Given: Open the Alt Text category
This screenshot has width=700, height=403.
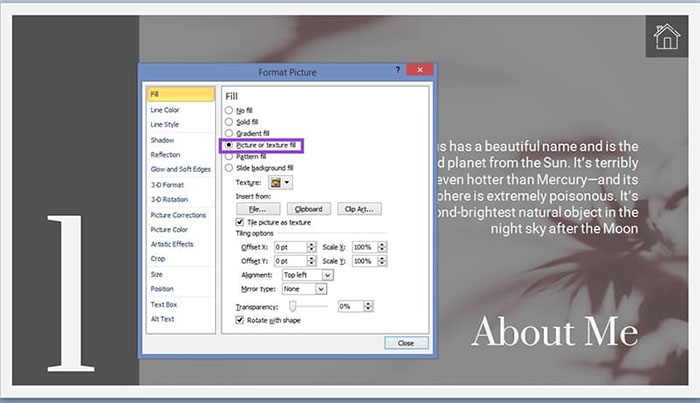Looking at the screenshot, I should pos(162,319).
